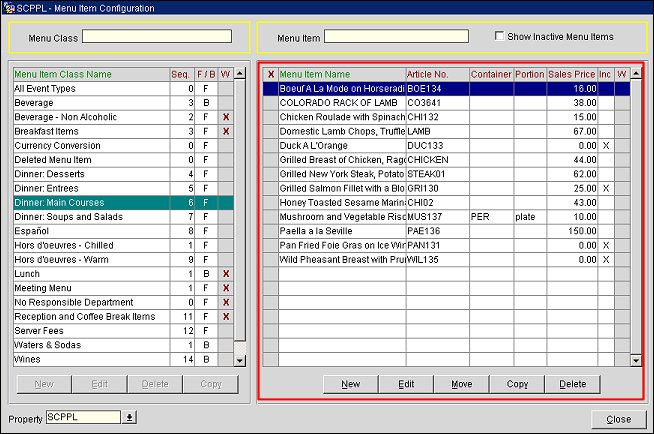Click Inc X mark for Wild Pheasant Breast
Viewport: 654px width, 434px height.
[605, 259]
